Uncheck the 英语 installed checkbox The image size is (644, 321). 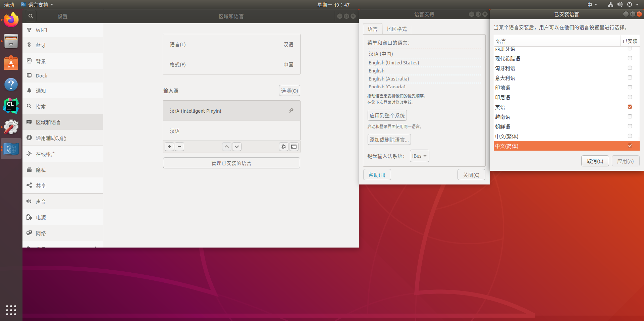(x=630, y=107)
